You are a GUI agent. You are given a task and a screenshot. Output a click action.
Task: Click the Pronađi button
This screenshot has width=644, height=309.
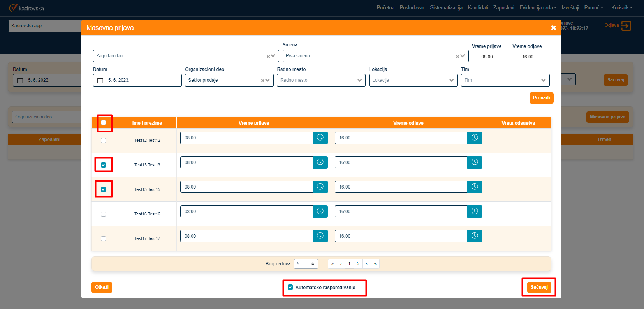pyautogui.click(x=541, y=98)
